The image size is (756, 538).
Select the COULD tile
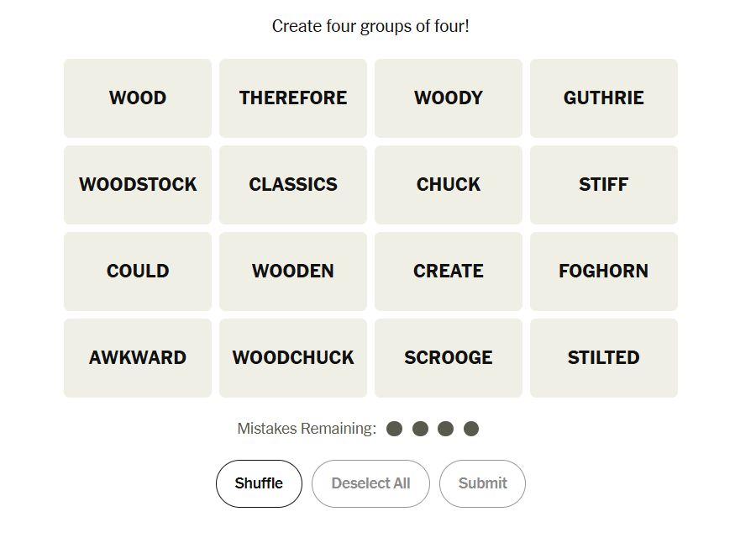(138, 272)
